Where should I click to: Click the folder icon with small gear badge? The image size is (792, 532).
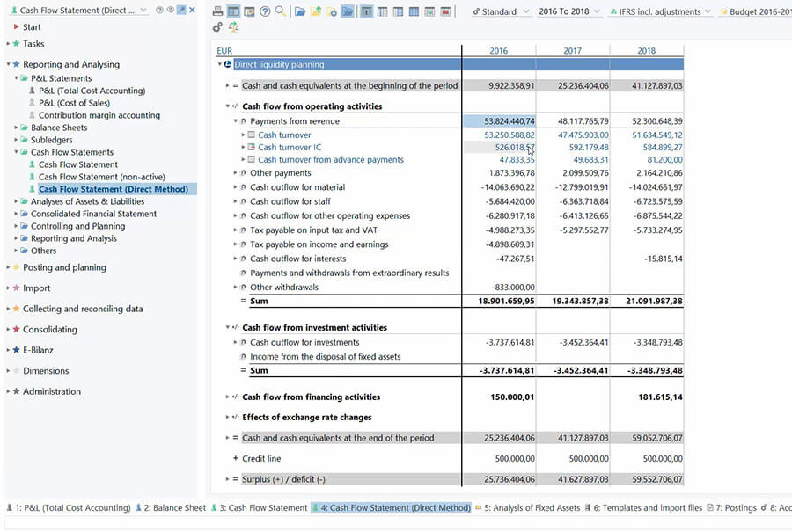click(x=332, y=11)
